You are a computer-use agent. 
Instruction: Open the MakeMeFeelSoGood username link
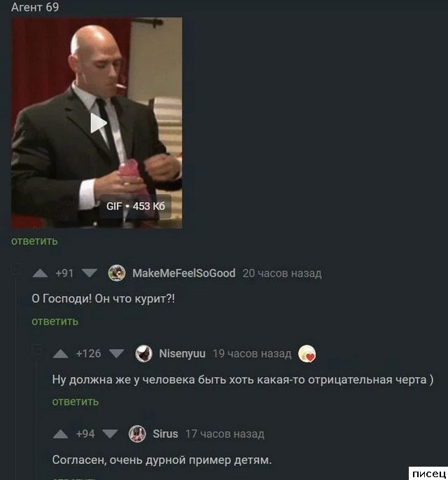[184, 273]
